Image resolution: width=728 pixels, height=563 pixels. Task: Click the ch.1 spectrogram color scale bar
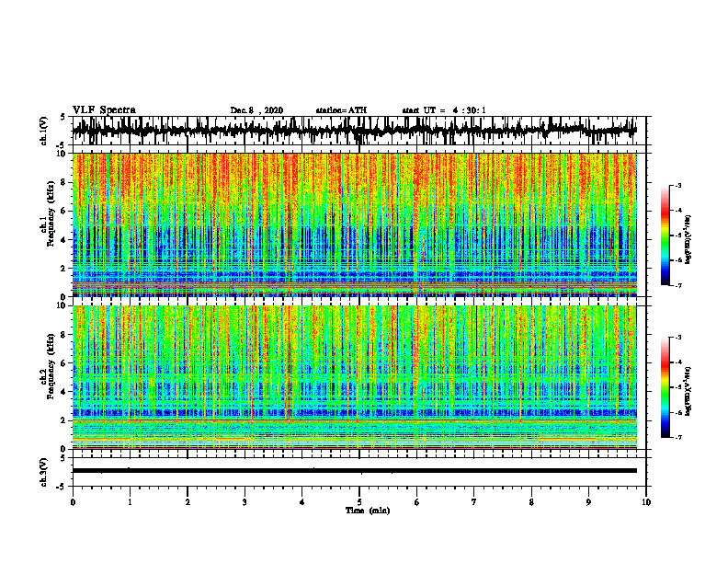pyautogui.click(x=665, y=236)
